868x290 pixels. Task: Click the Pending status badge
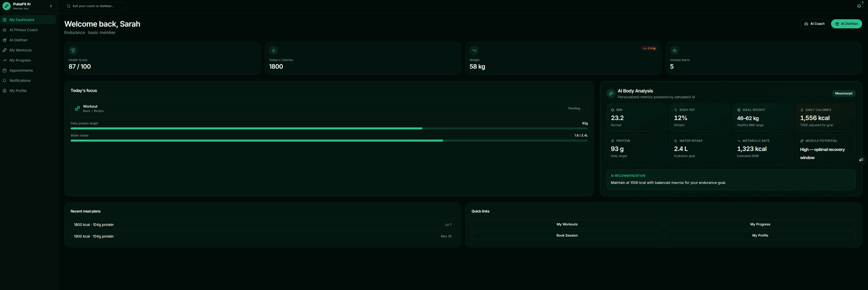coord(574,109)
